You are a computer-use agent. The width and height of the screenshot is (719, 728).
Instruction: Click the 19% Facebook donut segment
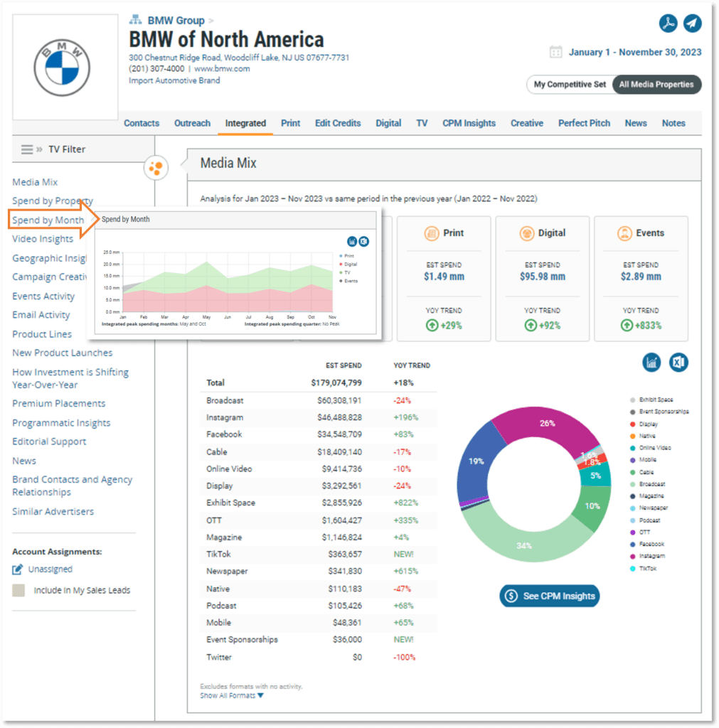pos(476,461)
